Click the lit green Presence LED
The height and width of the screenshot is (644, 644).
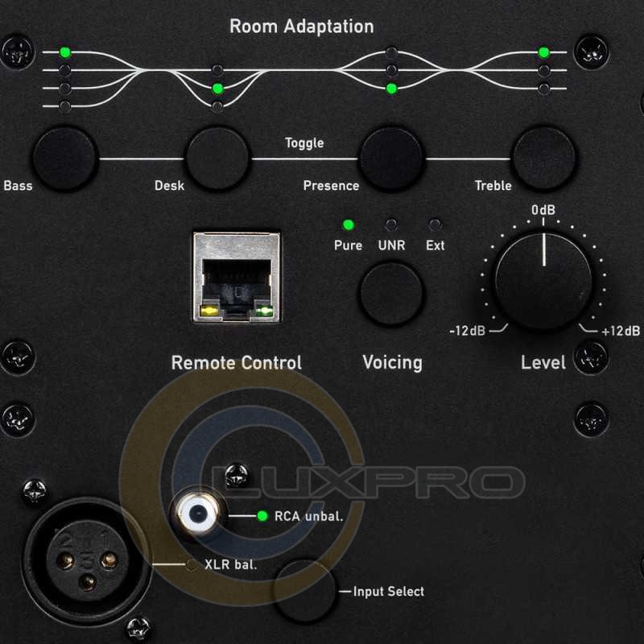click(x=391, y=89)
